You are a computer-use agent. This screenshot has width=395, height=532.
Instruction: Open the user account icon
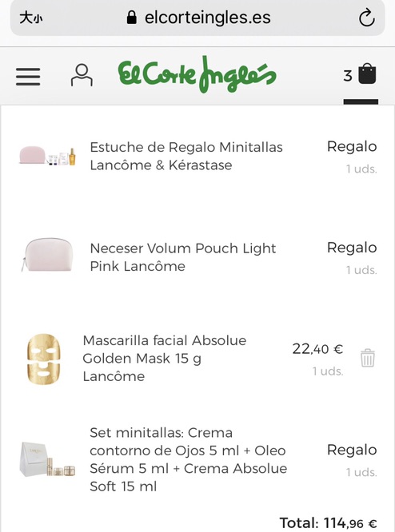[82, 75]
